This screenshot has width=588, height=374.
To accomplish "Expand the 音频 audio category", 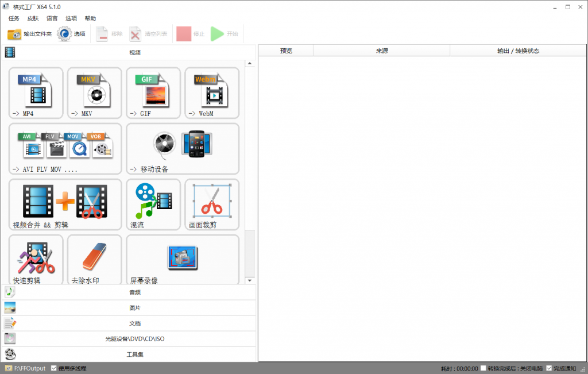I will 134,292.
